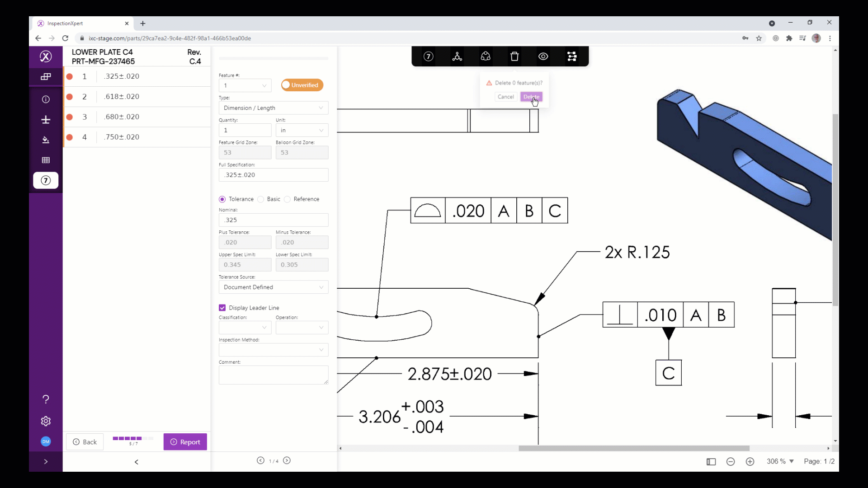Click the Delete confirmation button
Screen dimensions: 868x488
point(531,97)
